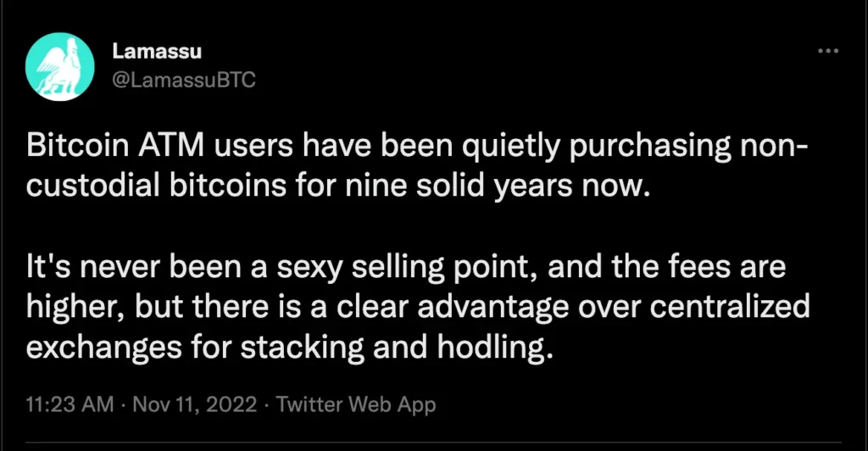Click the word "bitcoins" in the second line
The image size is (868, 451).
click(x=227, y=186)
